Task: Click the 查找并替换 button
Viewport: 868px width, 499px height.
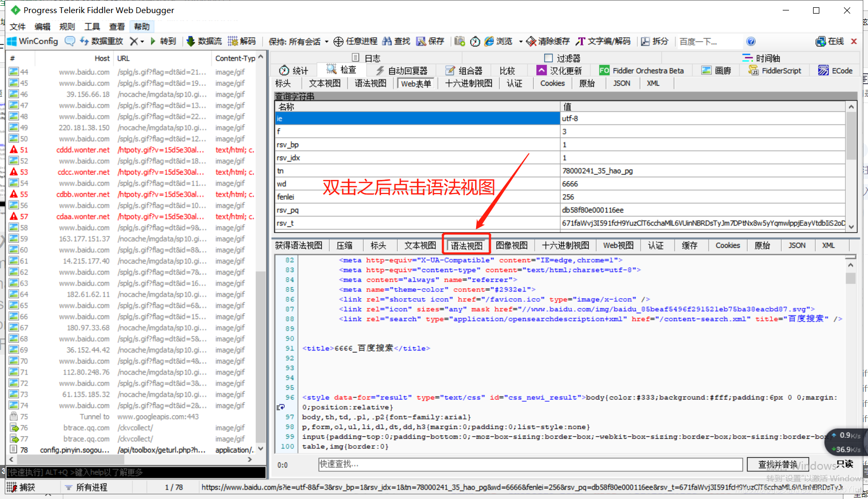Action: tap(777, 464)
